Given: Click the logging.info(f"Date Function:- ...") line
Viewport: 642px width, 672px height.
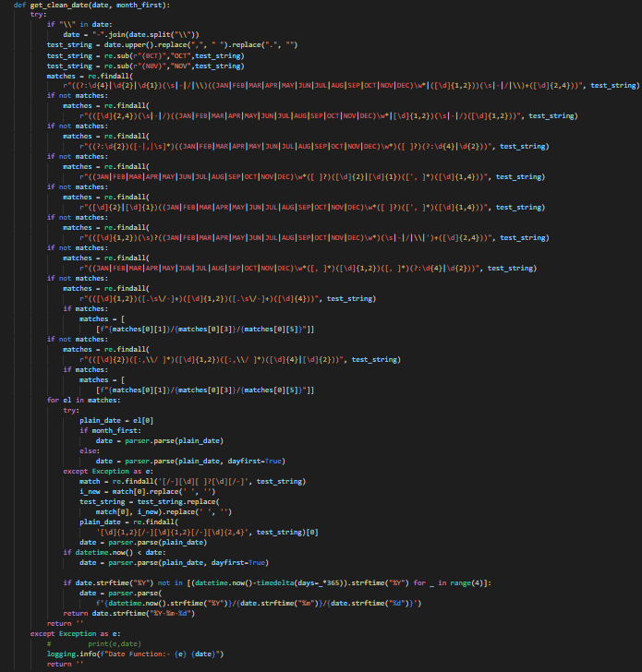Looking at the screenshot, I should pos(136,654).
